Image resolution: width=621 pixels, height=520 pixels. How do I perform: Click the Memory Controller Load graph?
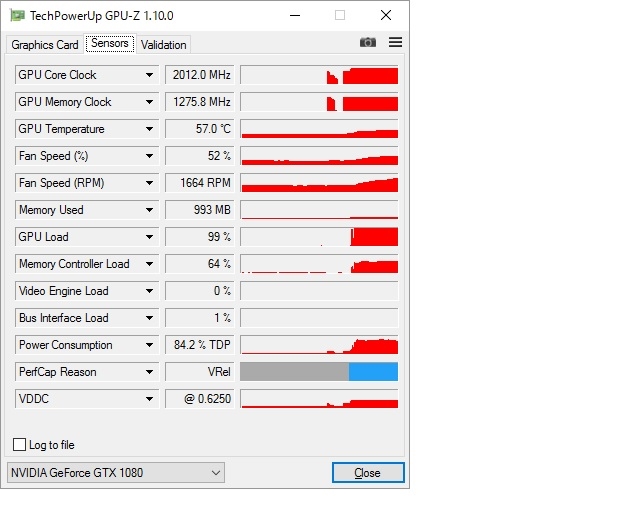coord(319,264)
